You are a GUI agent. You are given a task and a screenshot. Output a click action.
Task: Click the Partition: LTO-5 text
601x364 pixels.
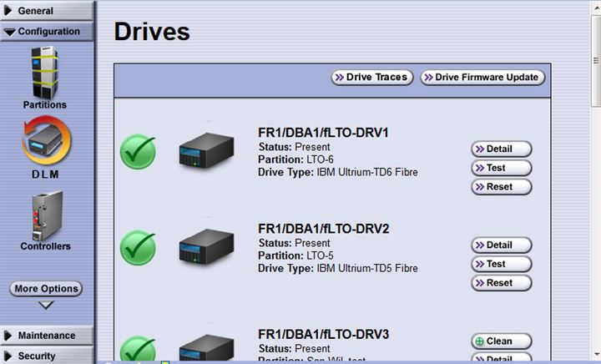[x=295, y=255]
